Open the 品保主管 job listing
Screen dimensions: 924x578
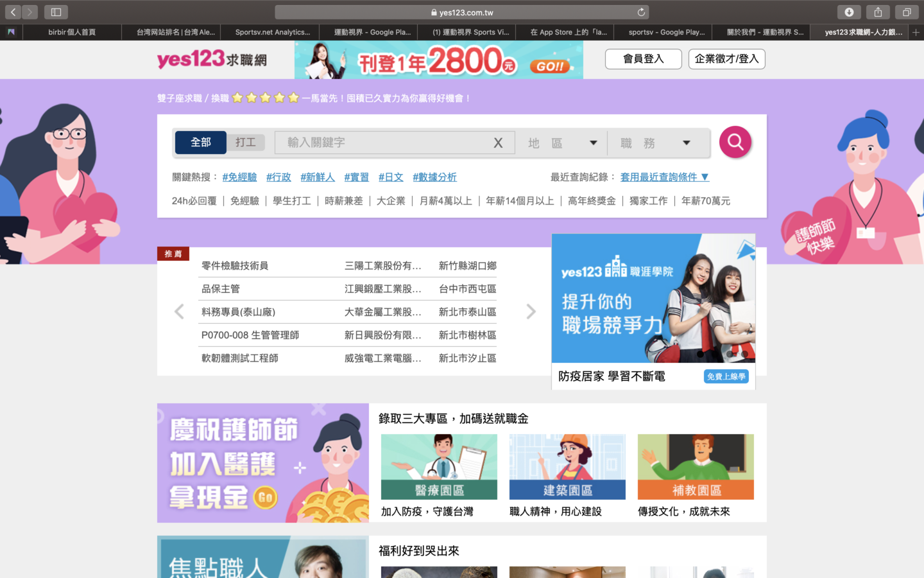click(x=221, y=289)
